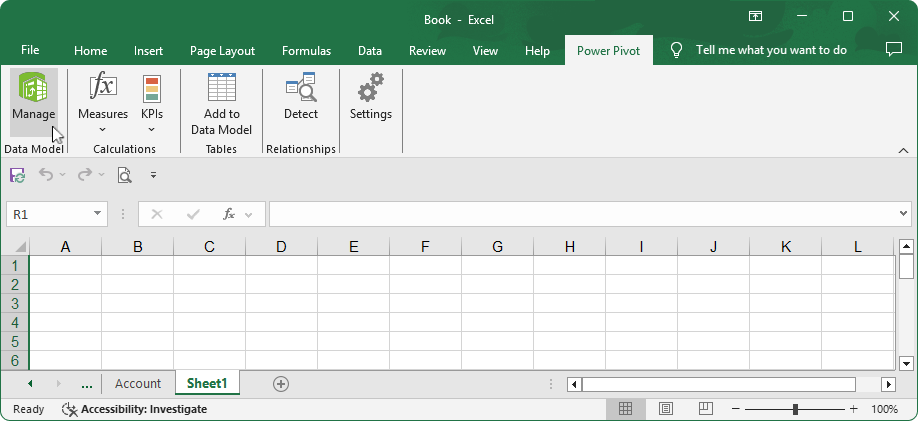Show hidden sheet tabs via ellipsis

87,384
